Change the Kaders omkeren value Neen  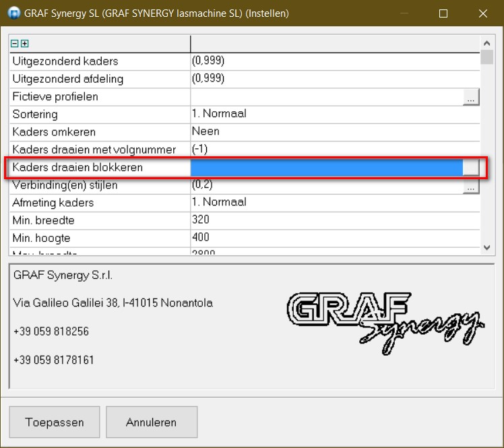tap(335, 132)
